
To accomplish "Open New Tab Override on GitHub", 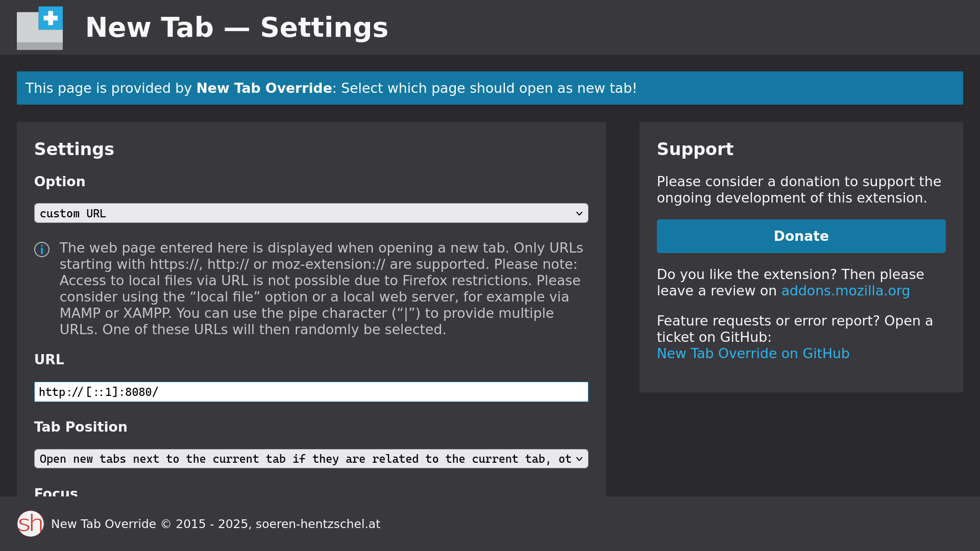I will pyautogui.click(x=753, y=353).
